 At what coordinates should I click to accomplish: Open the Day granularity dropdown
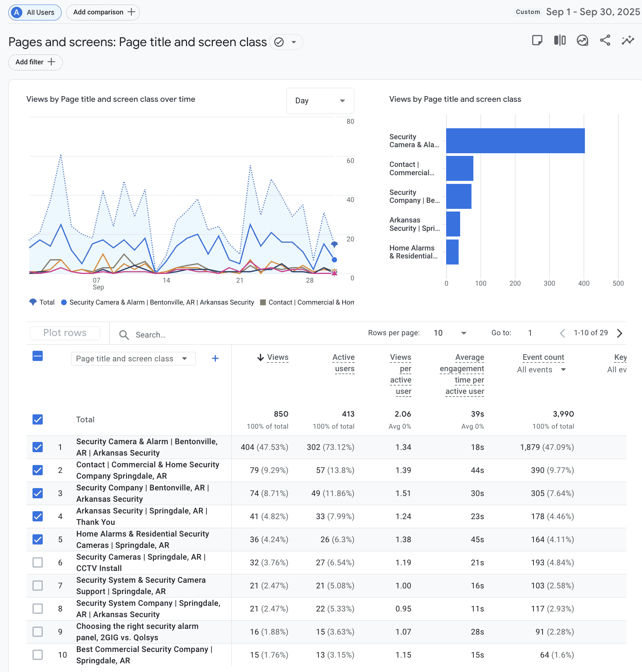click(x=320, y=101)
